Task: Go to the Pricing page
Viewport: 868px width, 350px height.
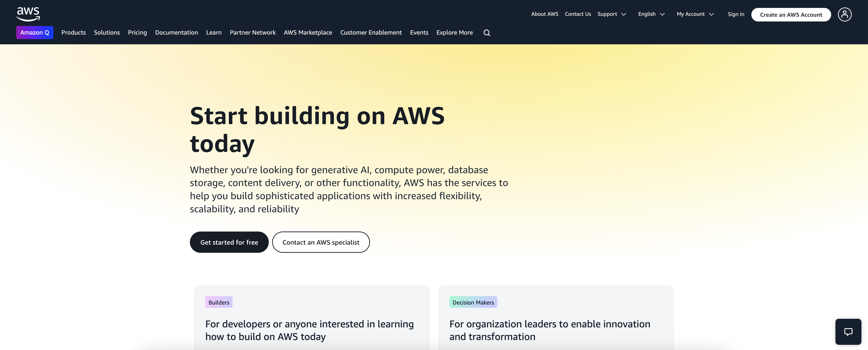Action: pyautogui.click(x=137, y=33)
